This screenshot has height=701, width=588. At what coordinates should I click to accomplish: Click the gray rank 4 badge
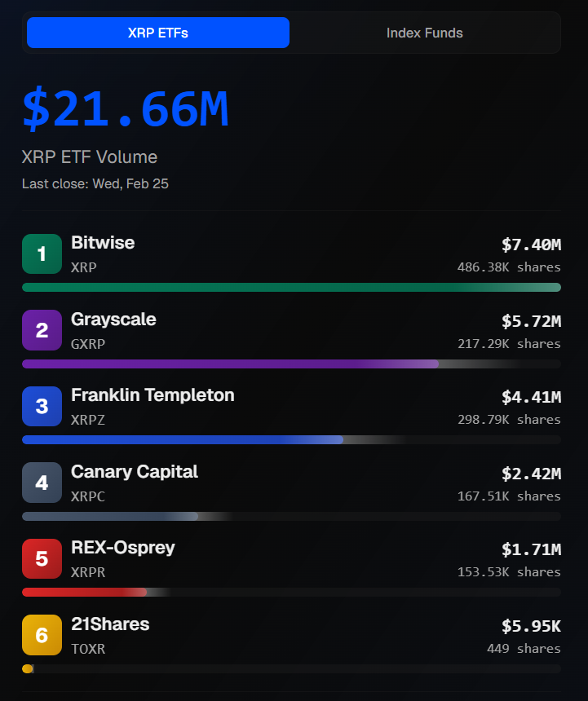point(42,483)
